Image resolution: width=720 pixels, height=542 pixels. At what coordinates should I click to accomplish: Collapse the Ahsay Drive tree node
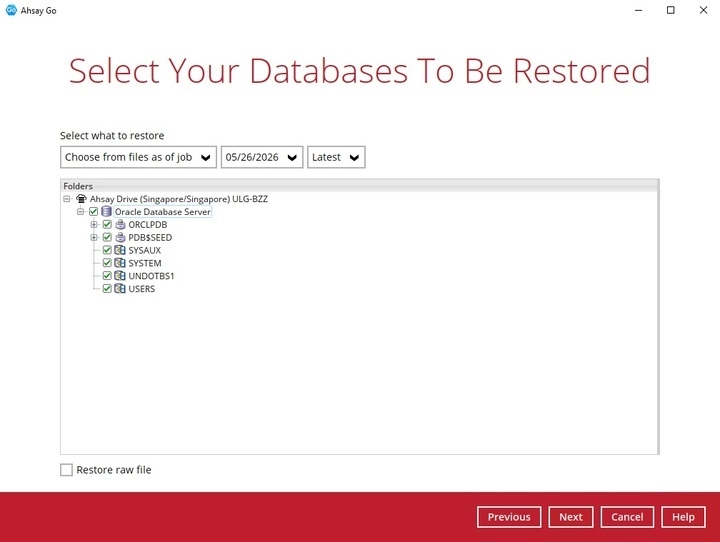[67, 199]
